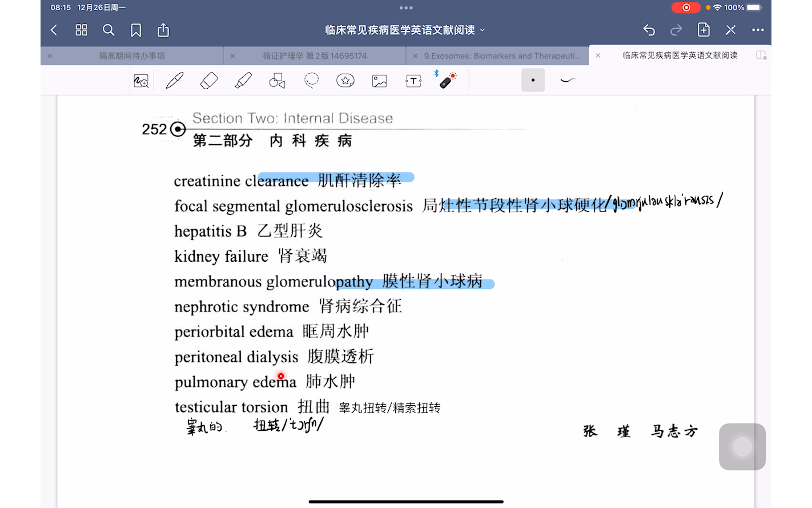Tap the screen recording indicator
This screenshot has width=812, height=508.
tap(686, 7)
